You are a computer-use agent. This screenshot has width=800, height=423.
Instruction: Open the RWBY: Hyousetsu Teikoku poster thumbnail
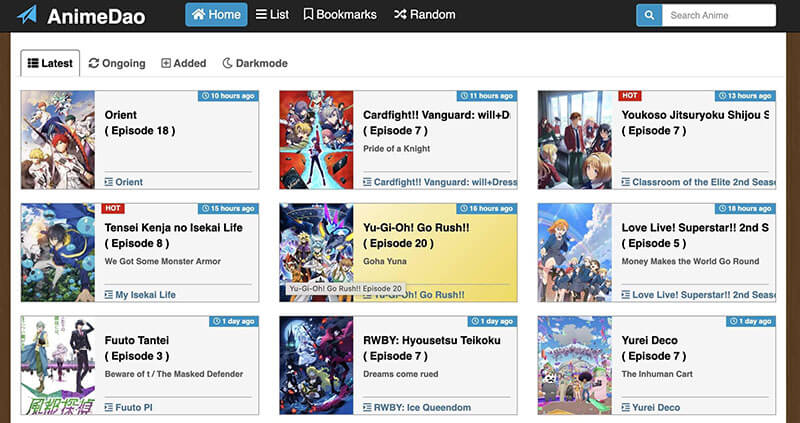pyautogui.click(x=316, y=365)
